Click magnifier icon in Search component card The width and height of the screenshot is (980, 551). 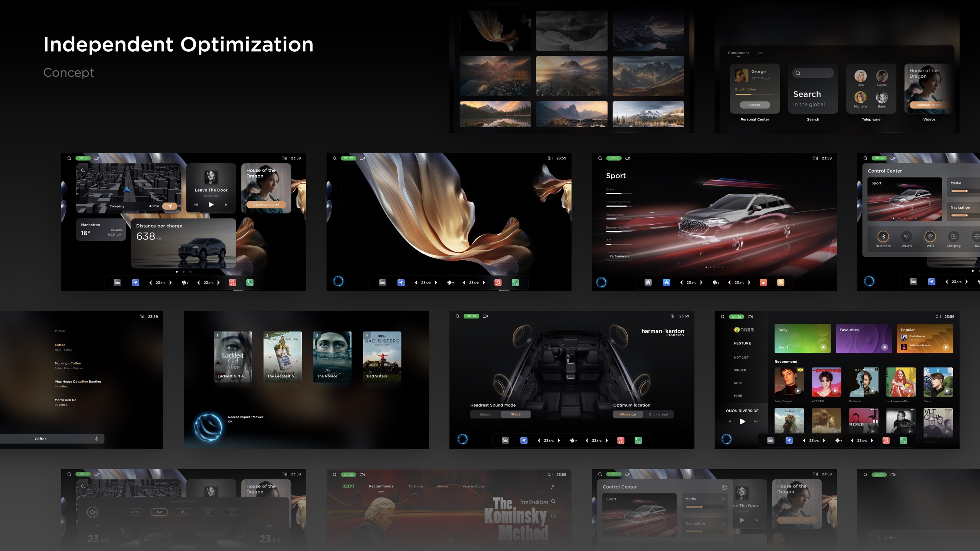point(798,73)
